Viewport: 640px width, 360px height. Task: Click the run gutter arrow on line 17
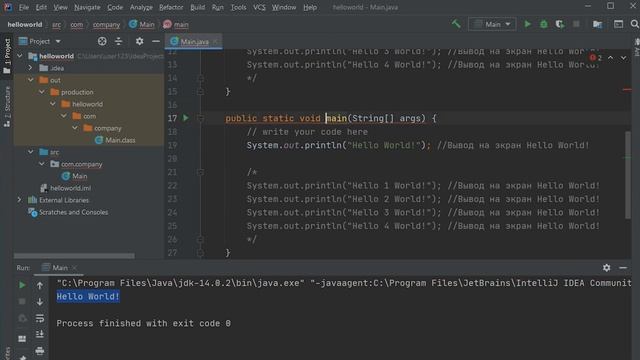(186, 118)
